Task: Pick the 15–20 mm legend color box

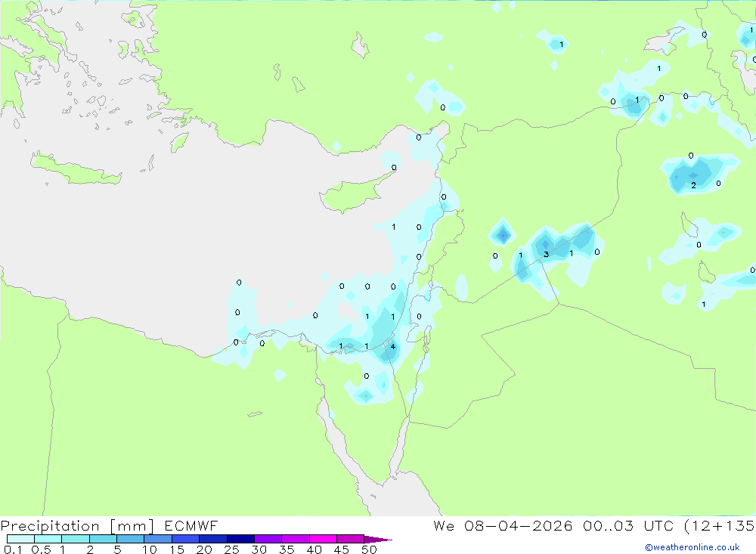Action: pyautogui.click(x=185, y=539)
